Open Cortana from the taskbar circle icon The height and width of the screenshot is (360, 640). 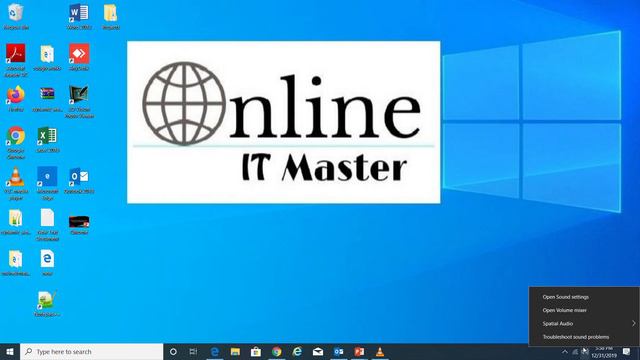click(x=173, y=351)
